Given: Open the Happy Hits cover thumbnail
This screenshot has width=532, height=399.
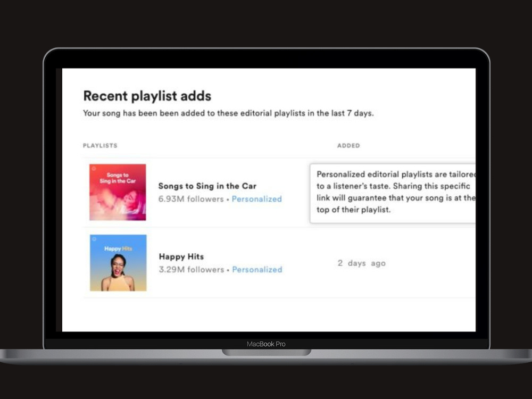Looking at the screenshot, I should click(118, 263).
